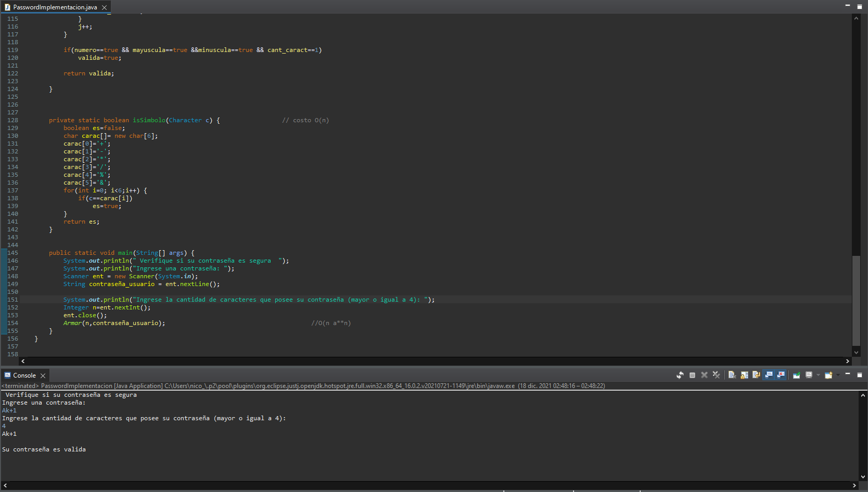Pin the current console
The height and width of the screenshot is (492, 868).
(796, 375)
